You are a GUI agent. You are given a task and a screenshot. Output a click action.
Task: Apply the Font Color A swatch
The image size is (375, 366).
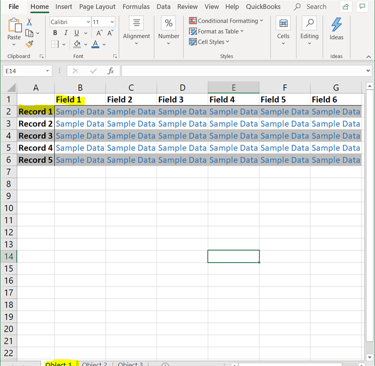[x=95, y=44]
